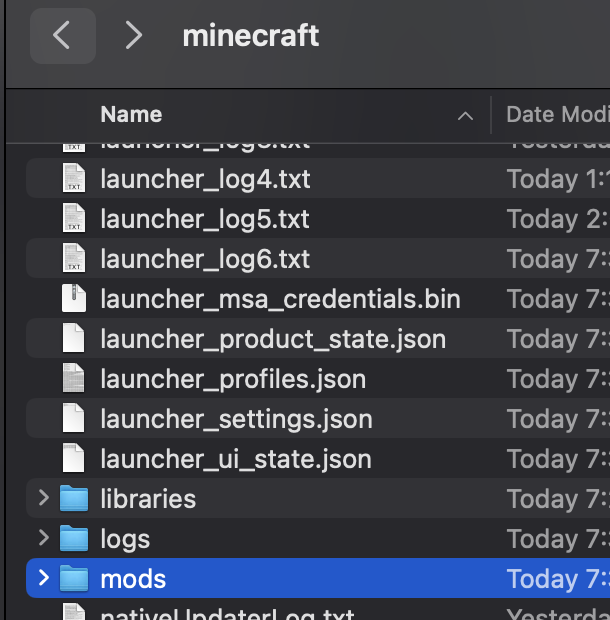The height and width of the screenshot is (620, 610).
Task: Click the logs folder name
Action: tap(125, 540)
